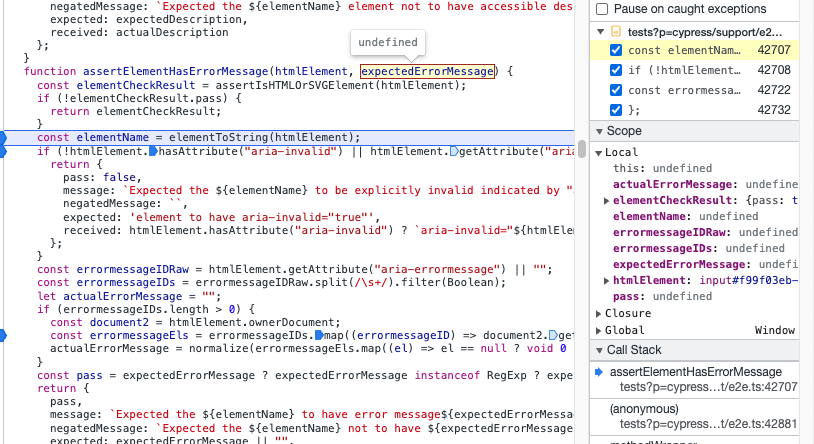Expand the Global scope
This screenshot has height=444, width=814.
(x=599, y=331)
